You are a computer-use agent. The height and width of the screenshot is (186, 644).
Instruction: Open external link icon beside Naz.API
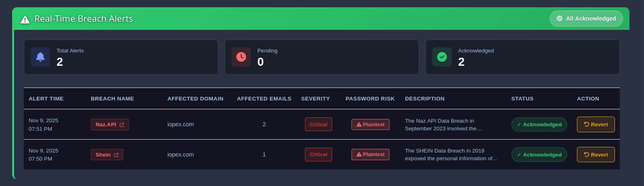(122, 125)
